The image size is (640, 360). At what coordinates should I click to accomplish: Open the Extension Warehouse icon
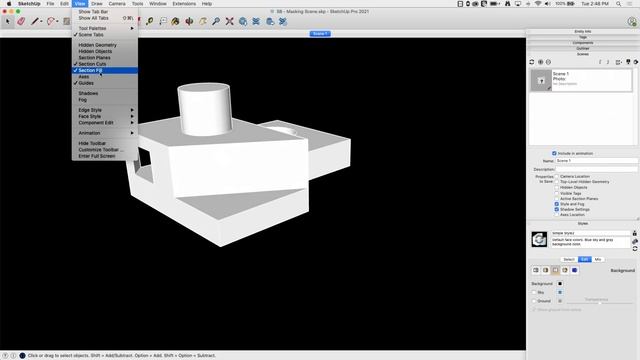pyautogui.click(x=256, y=21)
